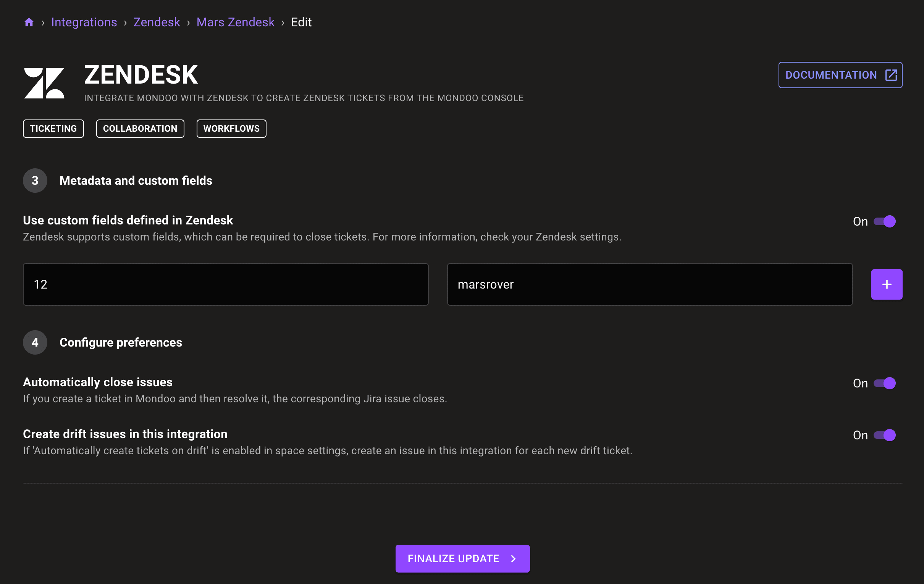The image size is (924, 584).
Task: Click the custom field ID input showing 12
Action: click(225, 284)
